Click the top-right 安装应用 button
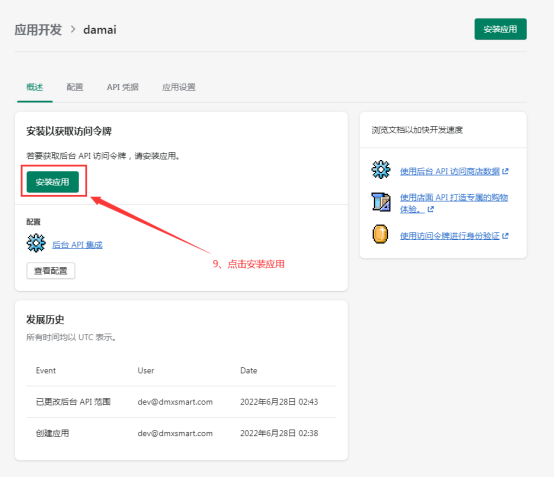554x477 pixels. coord(500,29)
